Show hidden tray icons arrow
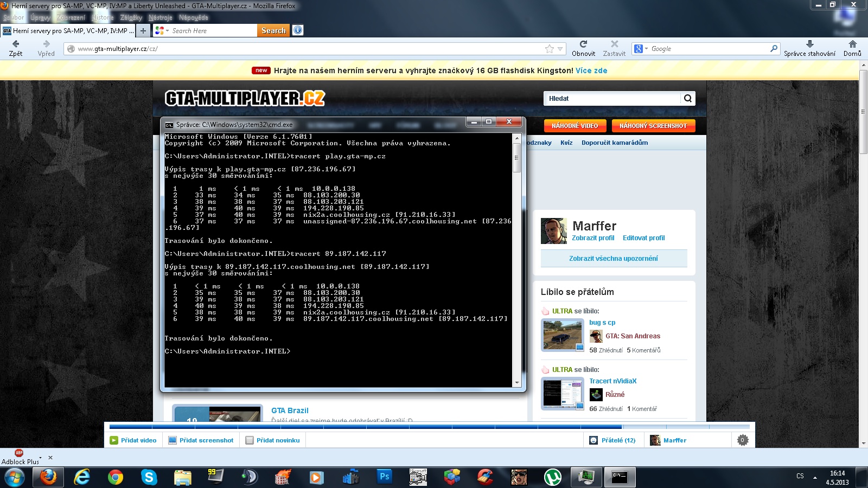The width and height of the screenshot is (868, 488). (x=815, y=478)
